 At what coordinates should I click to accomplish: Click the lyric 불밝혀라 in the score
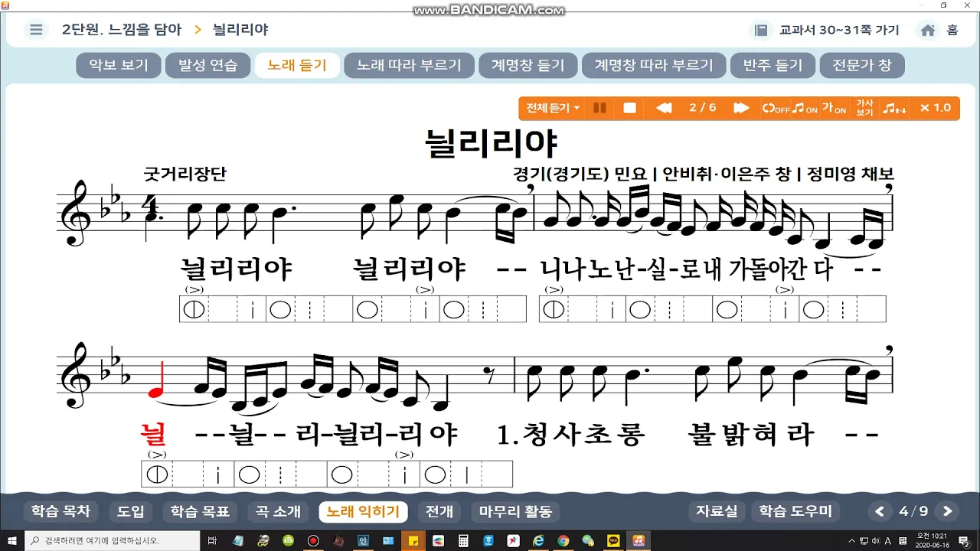[752, 435]
